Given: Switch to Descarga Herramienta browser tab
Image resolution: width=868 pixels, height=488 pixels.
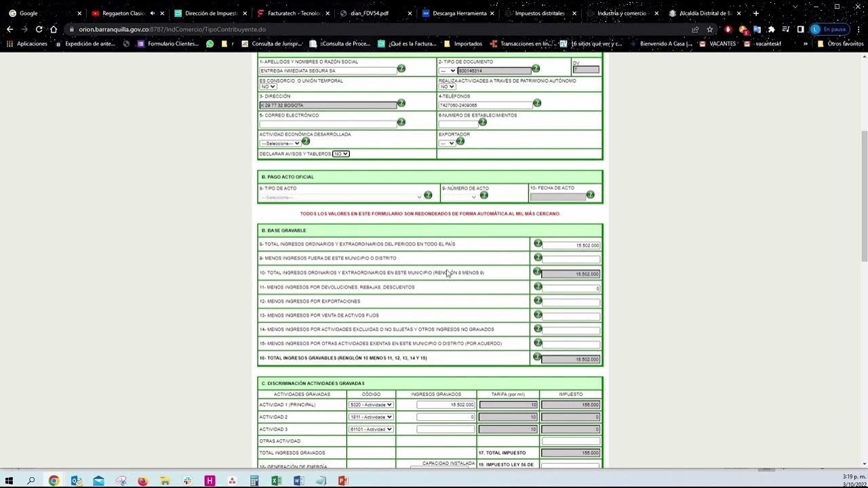Looking at the screenshot, I should [459, 13].
